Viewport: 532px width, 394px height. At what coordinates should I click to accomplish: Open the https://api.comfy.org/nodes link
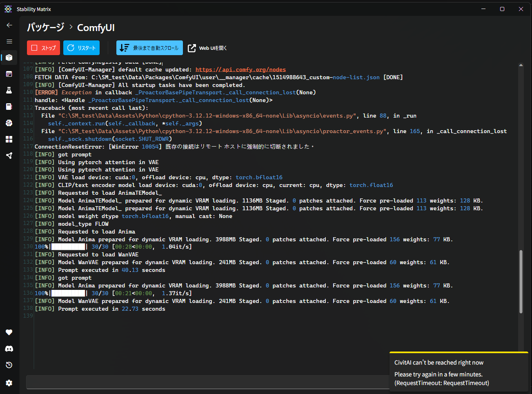pos(240,69)
